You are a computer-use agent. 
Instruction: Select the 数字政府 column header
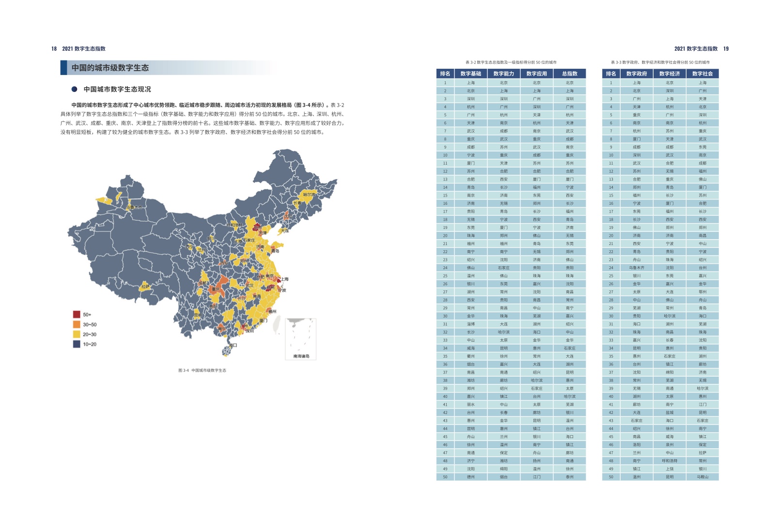pyautogui.click(x=636, y=74)
